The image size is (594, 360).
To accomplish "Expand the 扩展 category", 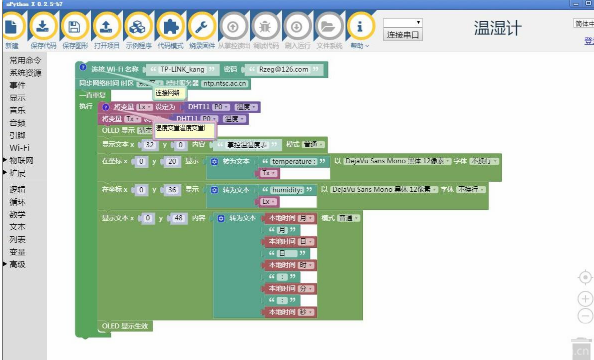I will [x=5, y=173].
